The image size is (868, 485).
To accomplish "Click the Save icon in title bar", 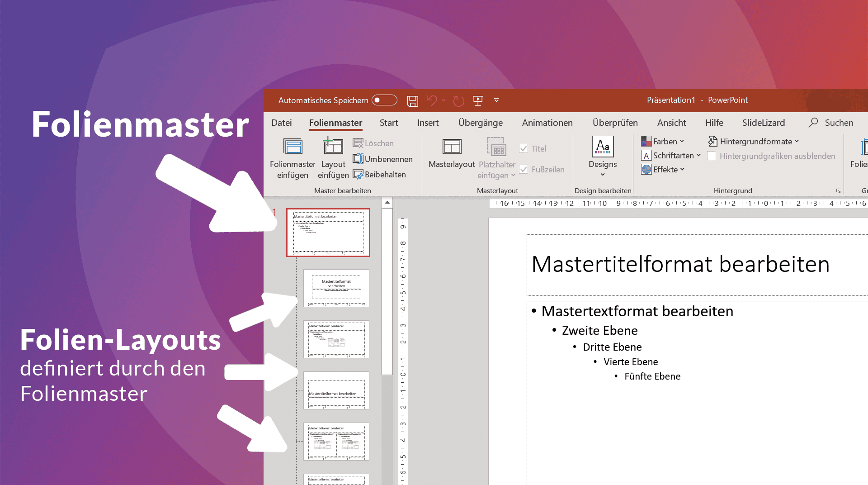I will point(412,101).
